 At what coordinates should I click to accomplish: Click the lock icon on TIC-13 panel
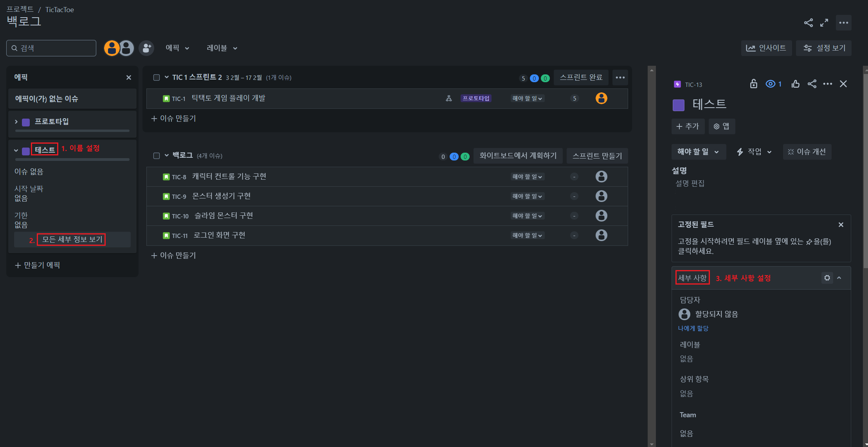click(x=753, y=84)
